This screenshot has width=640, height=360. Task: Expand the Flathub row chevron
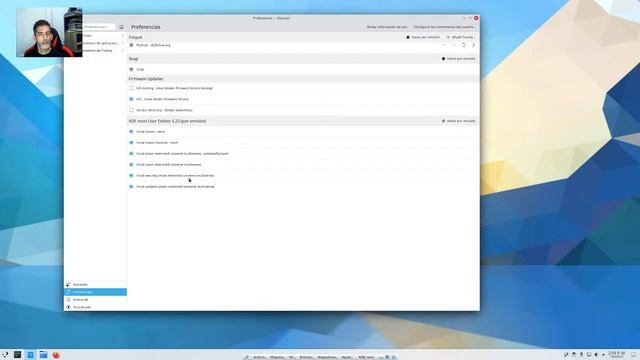point(473,45)
